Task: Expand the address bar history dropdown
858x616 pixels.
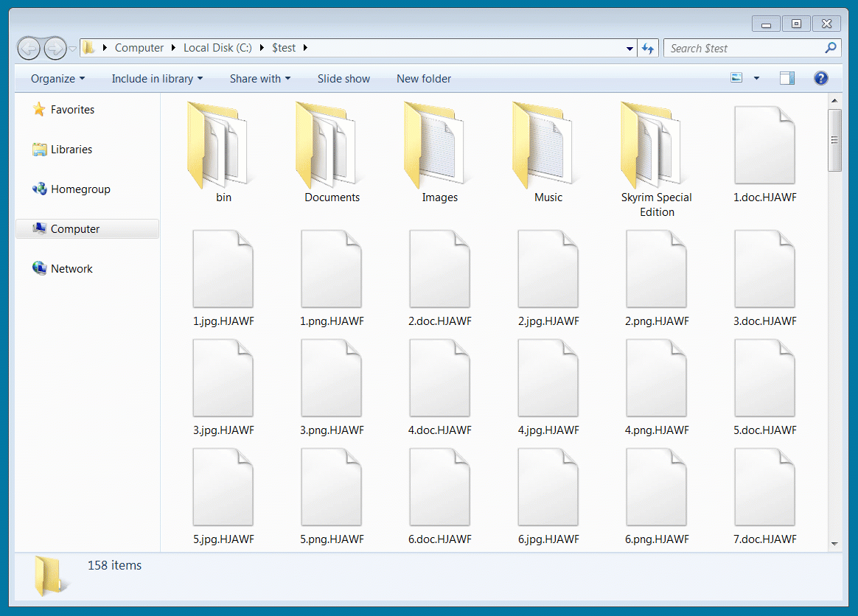Action: [629, 48]
